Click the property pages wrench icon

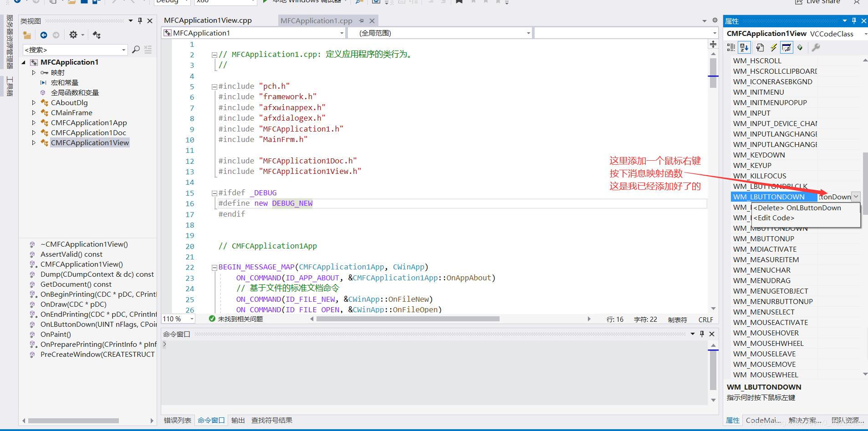tap(816, 47)
